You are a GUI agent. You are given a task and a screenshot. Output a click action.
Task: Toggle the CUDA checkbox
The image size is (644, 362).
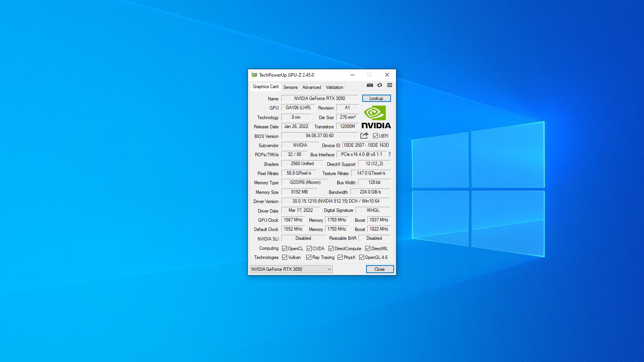click(x=309, y=249)
